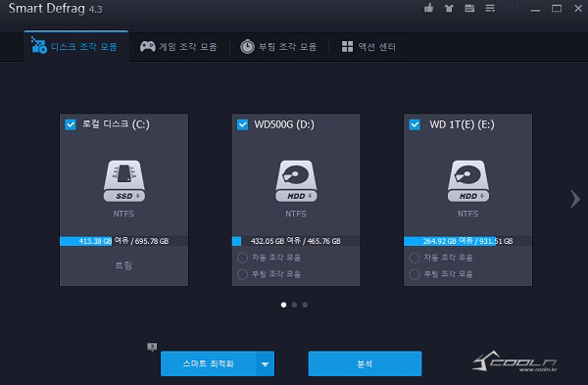Click NTFS label on WD500G (D:) card

coord(296,214)
